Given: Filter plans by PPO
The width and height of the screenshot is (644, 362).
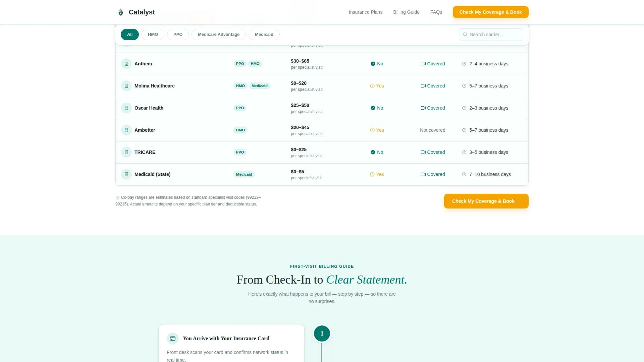Looking at the screenshot, I should tap(178, 35).
